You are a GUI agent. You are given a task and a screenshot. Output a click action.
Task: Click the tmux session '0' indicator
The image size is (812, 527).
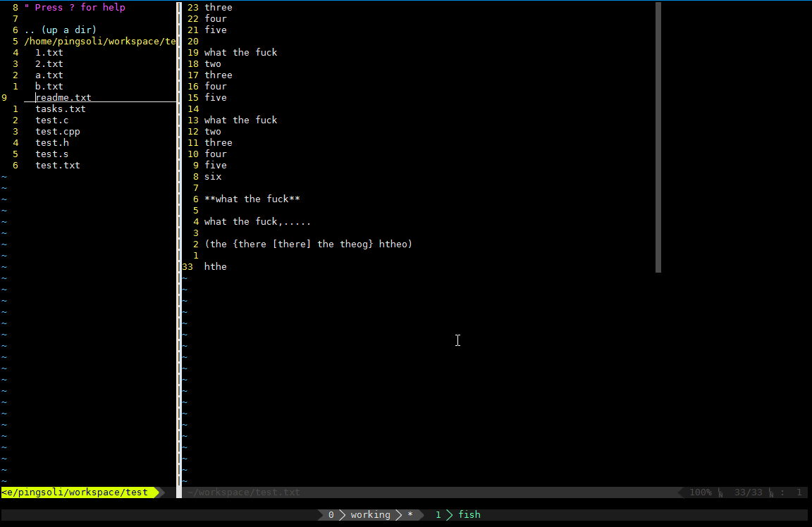point(330,514)
